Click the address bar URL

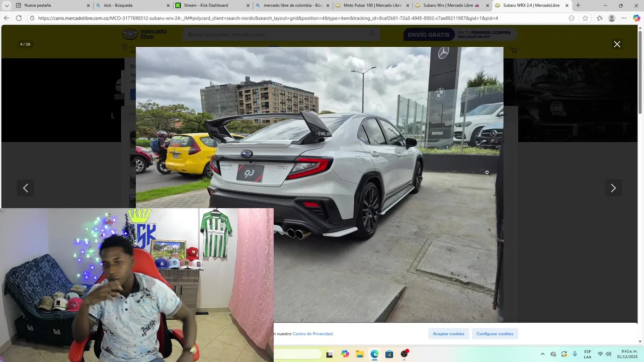[268, 18]
